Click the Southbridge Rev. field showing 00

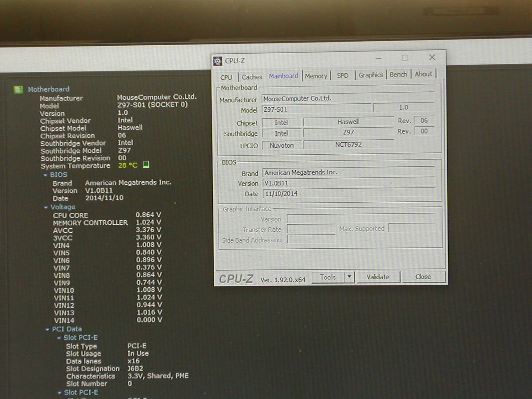pos(424,131)
